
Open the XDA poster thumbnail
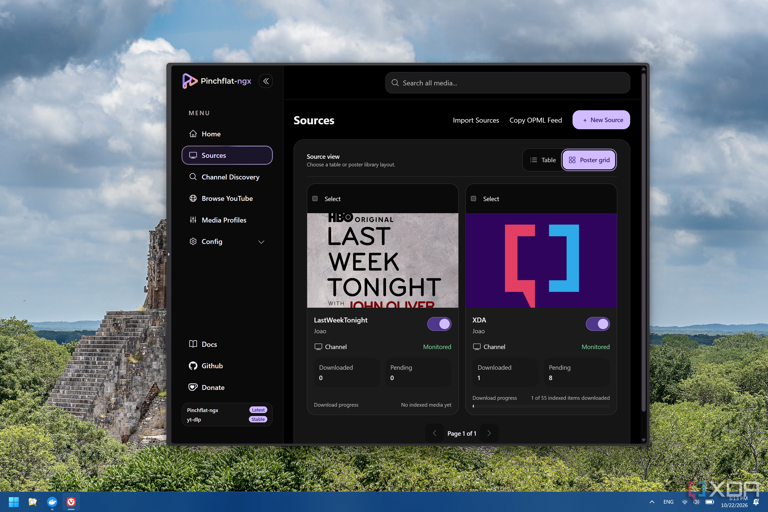point(541,260)
